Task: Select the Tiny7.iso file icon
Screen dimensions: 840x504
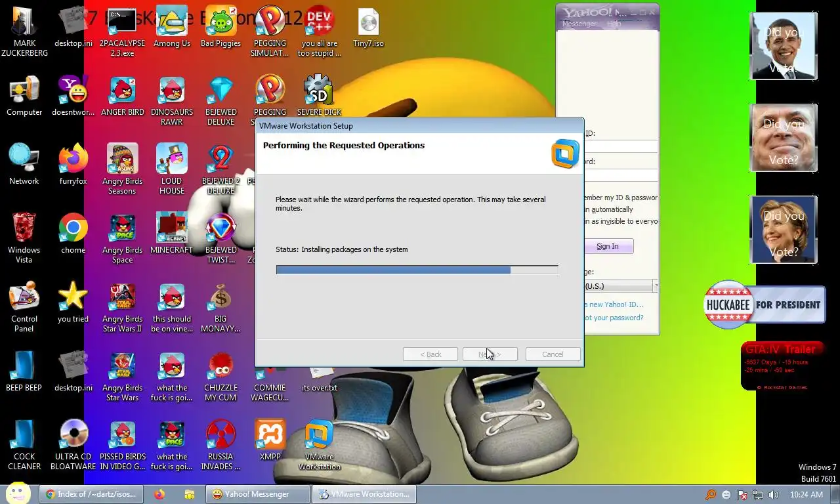Action: (x=368, y=26)
